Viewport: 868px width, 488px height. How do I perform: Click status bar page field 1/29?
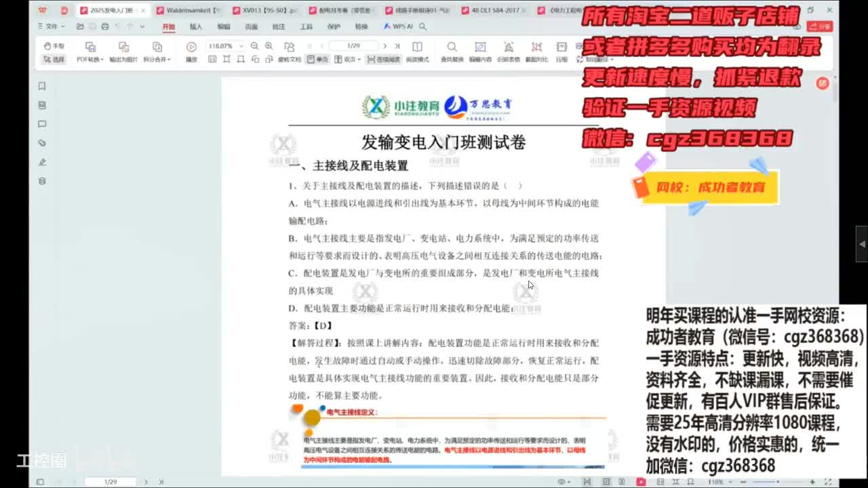coord(111,481)
